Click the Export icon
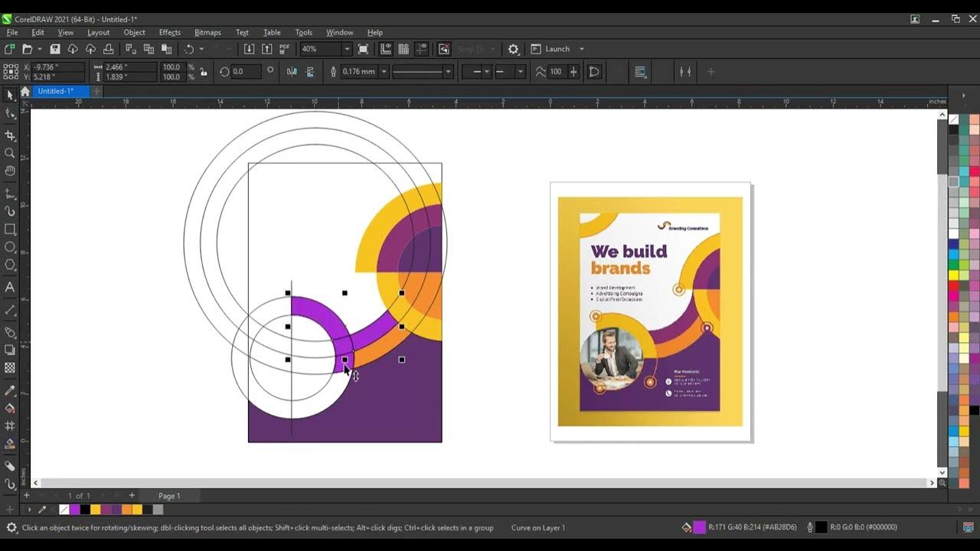Screen dimensions: 980x551 coord(266,49)
